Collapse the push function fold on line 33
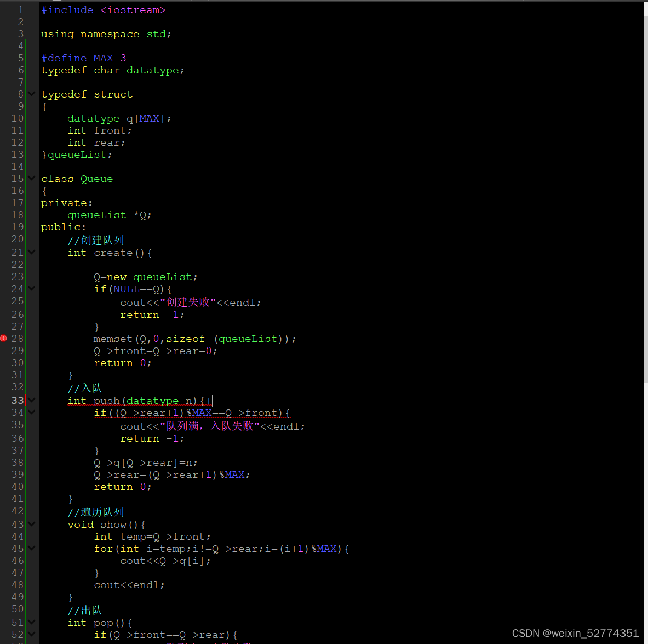 pos(31,400)
